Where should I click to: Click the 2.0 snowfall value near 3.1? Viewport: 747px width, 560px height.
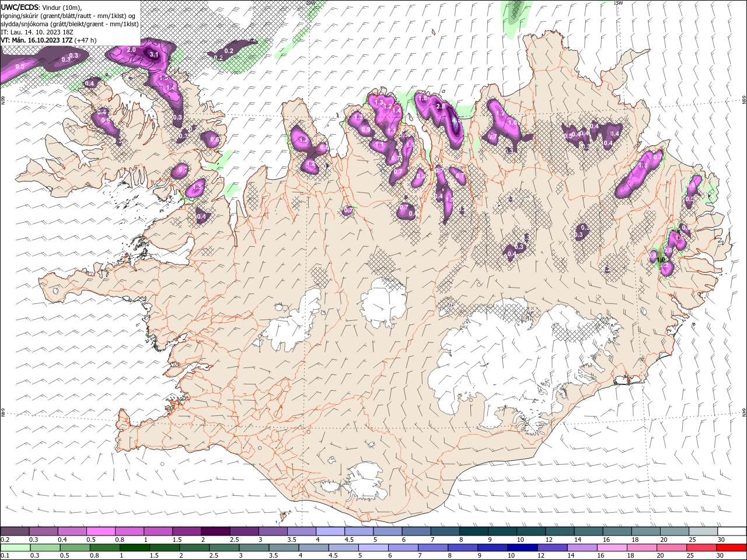(131, 50)
